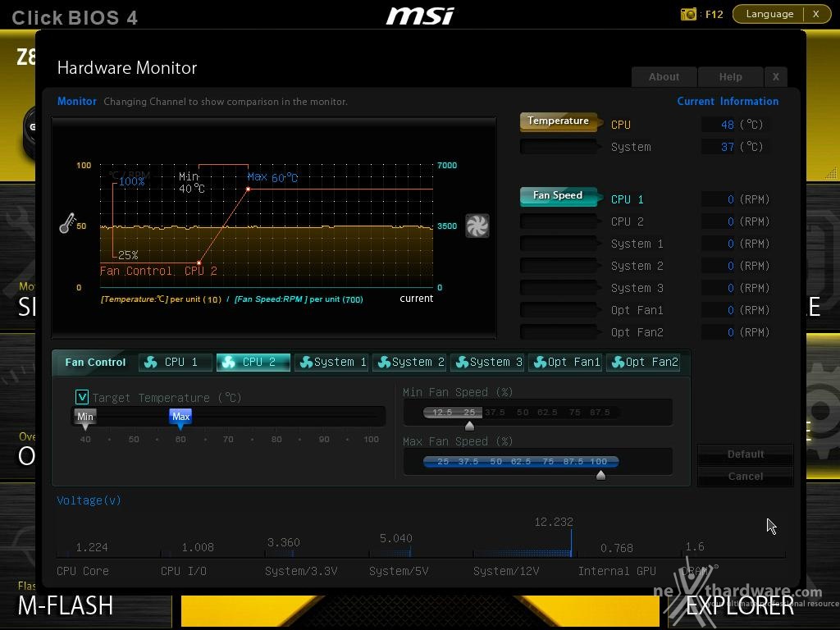The width and height of the screenshot is (840, 630).
Task: Toggle the Target Temperature checkbox
Action: click(x=82, y=397)
